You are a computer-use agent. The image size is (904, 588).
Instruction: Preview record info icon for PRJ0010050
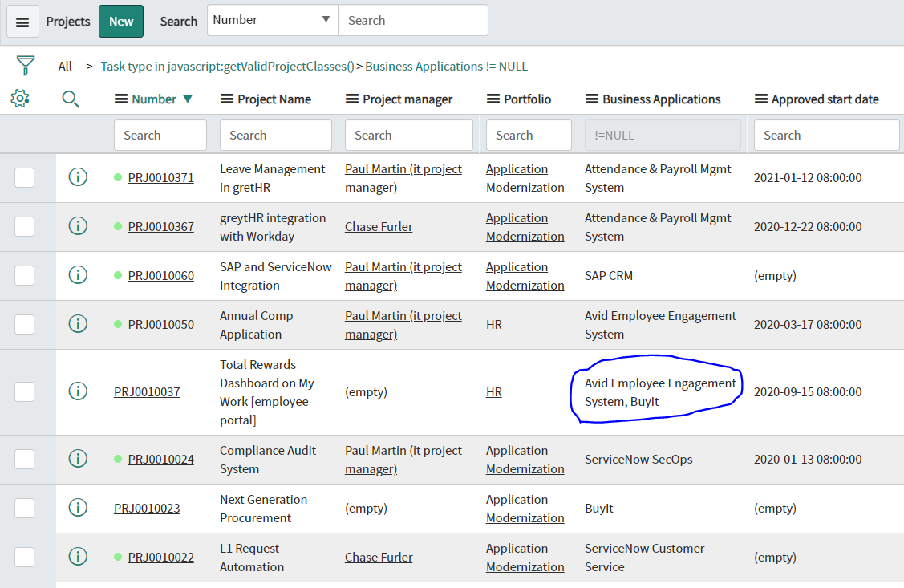[x=78, y=324]
